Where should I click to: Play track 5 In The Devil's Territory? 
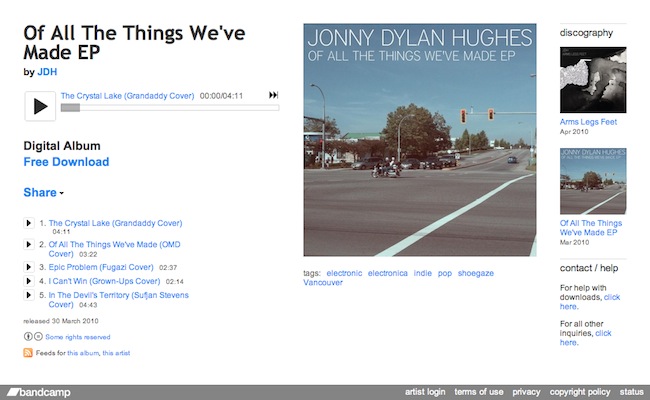point(28,295)
